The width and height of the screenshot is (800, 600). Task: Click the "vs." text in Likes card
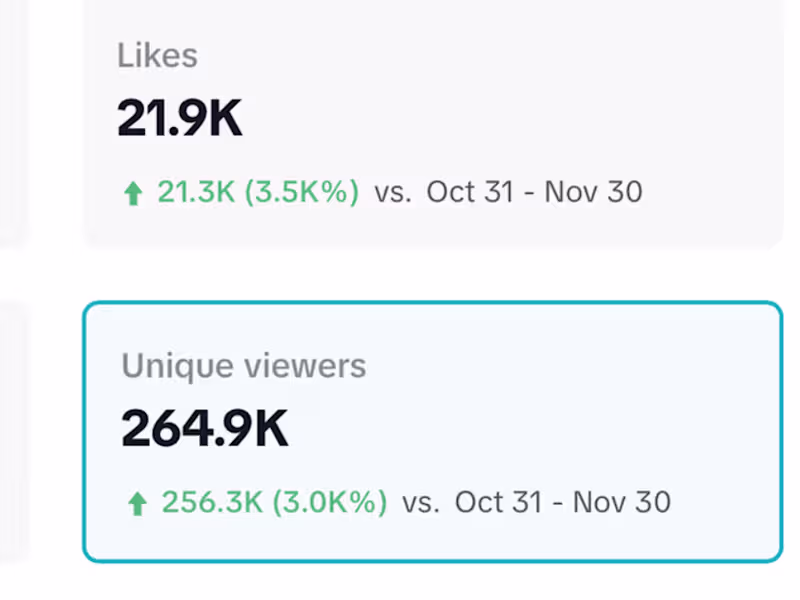coord(393,192)
